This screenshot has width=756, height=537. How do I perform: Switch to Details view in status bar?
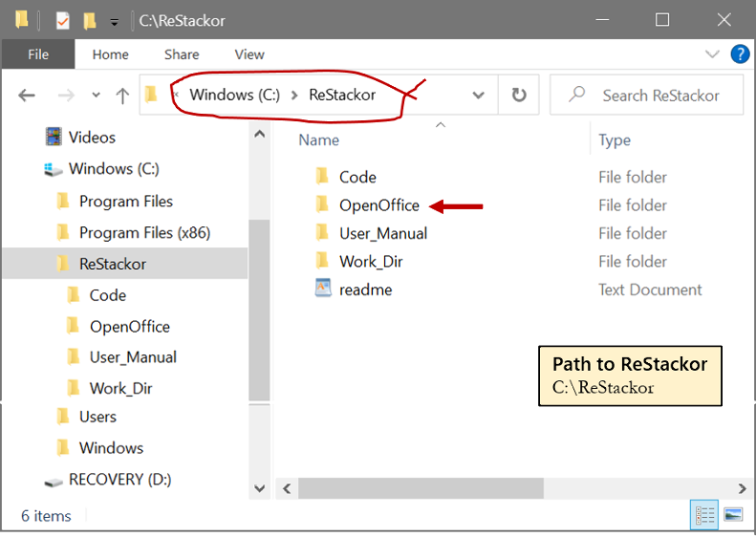click(x=704, y=515)
